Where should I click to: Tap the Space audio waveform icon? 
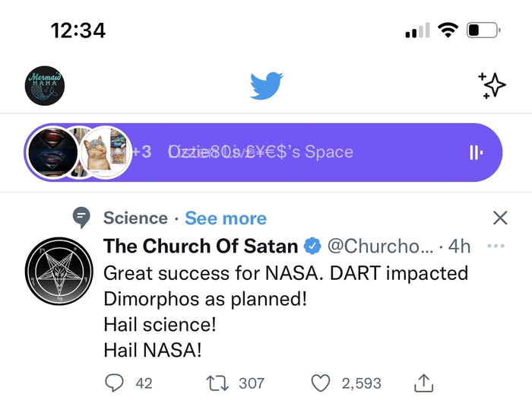pyautogui.click(x=476, y=152)
